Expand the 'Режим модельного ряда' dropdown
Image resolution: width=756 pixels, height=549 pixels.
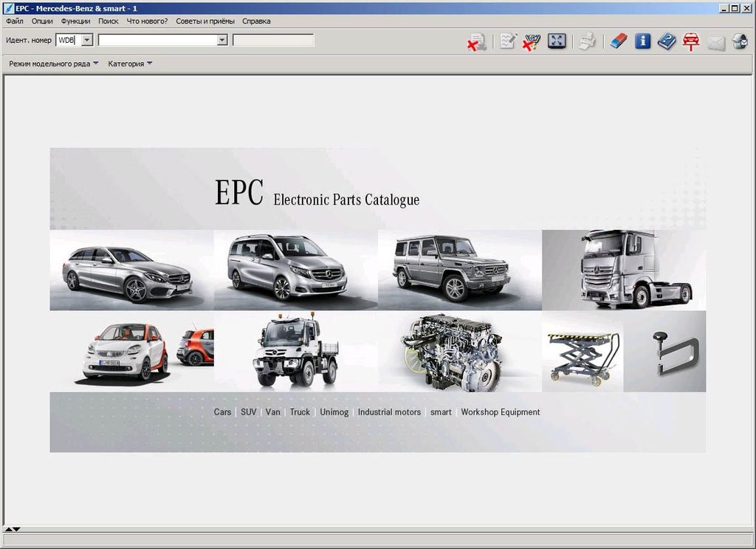point(53,64)
